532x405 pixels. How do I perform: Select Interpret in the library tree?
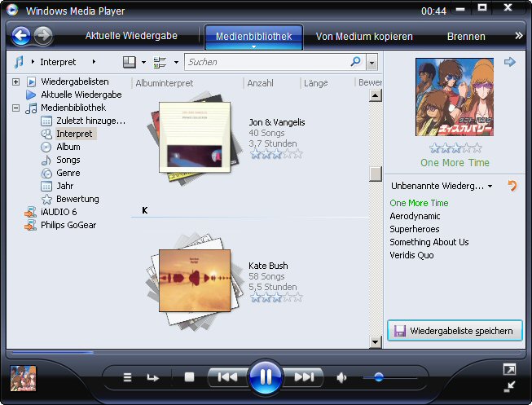[x=74, y=134]
